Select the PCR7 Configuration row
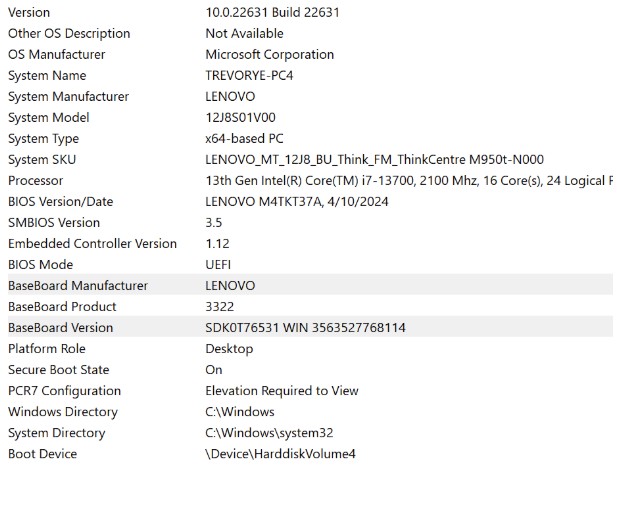617x506 pixels. (x=64, y=390)
